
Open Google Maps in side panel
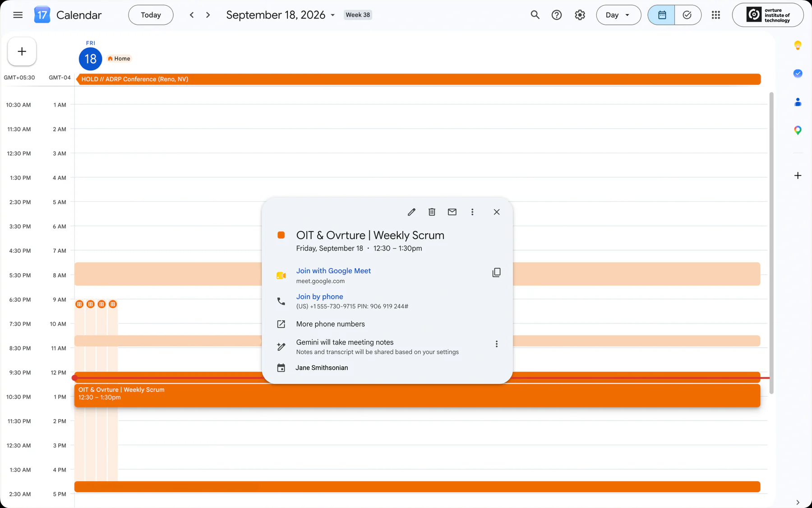[798, 130]
